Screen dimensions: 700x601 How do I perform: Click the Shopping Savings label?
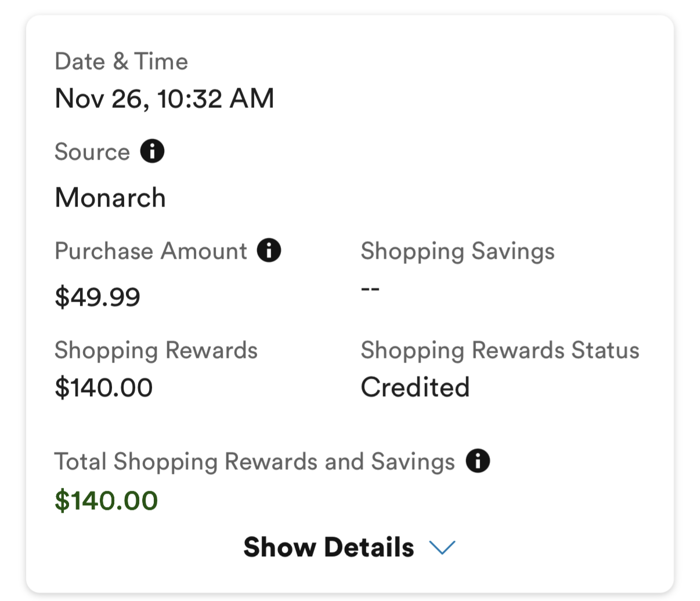(x=457, y=251)
